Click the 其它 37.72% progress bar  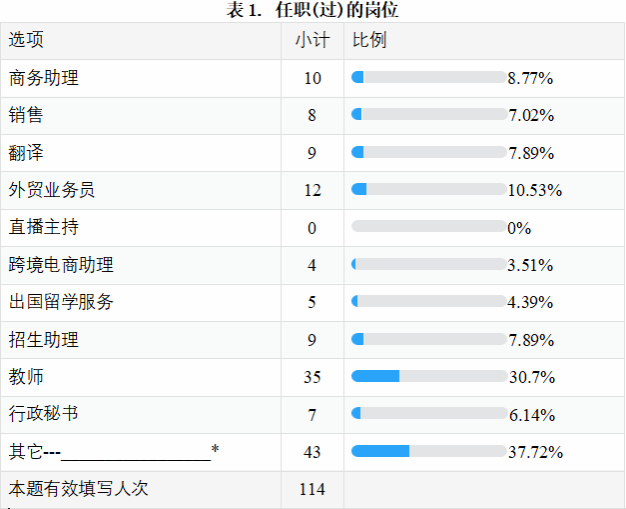[429, 451]
